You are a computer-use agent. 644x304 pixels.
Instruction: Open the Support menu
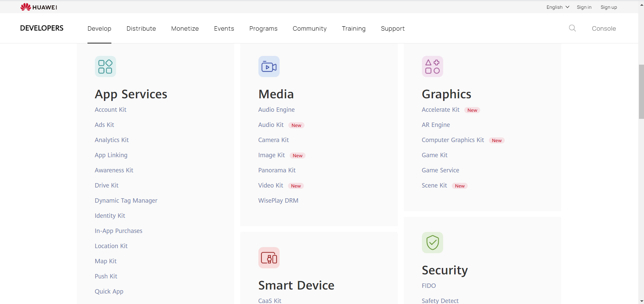[393, 29]
